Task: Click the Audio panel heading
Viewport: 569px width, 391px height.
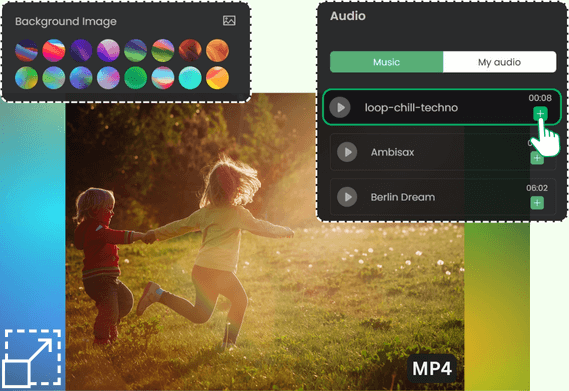Action: pyautogui.click(x=348, y=16)
